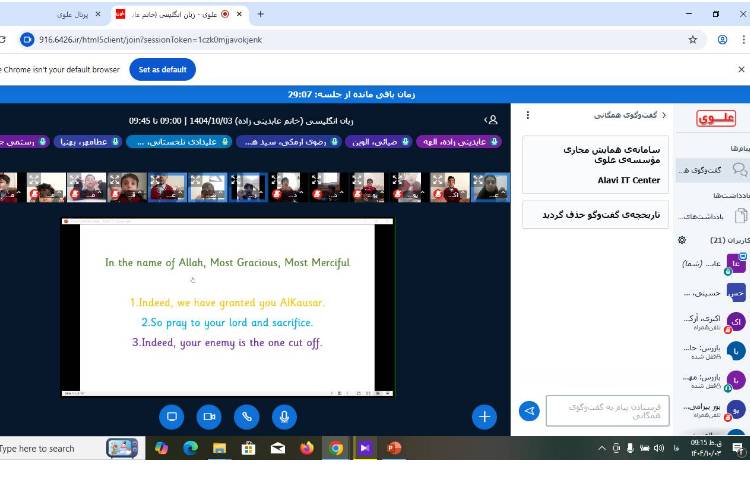Click the microphone icon in system tray
750x480 pixels.
(x=630, y=448)
